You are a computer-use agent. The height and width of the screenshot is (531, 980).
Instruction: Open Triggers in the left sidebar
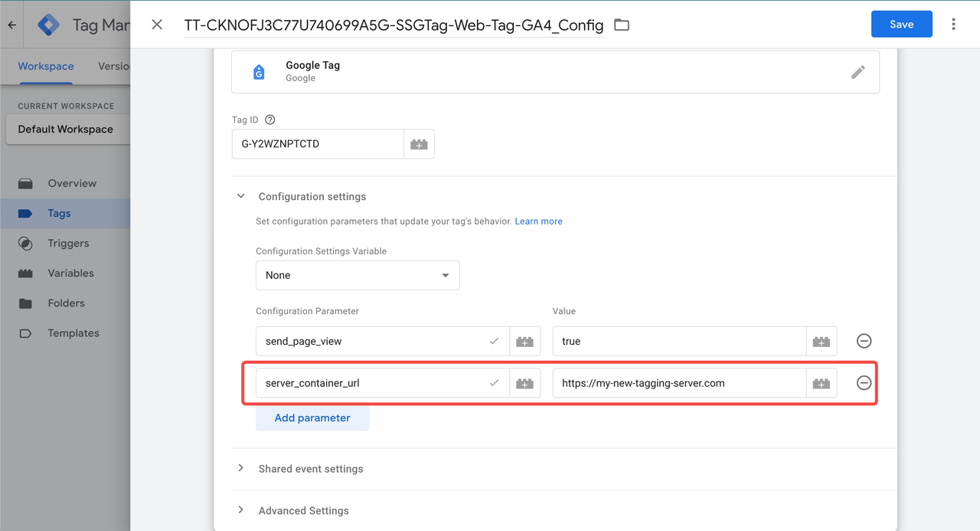pyautogui.click(x=68, y=244)
